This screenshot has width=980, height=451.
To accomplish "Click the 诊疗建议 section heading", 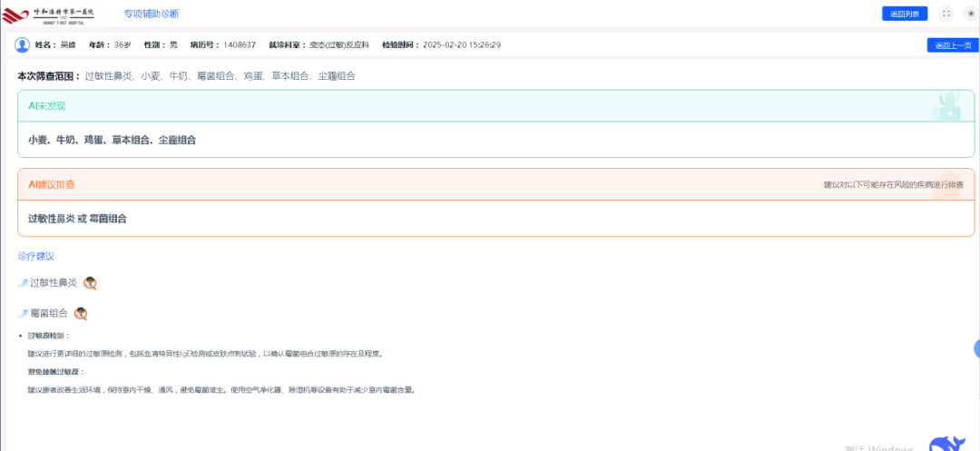I will click(36, 256).
